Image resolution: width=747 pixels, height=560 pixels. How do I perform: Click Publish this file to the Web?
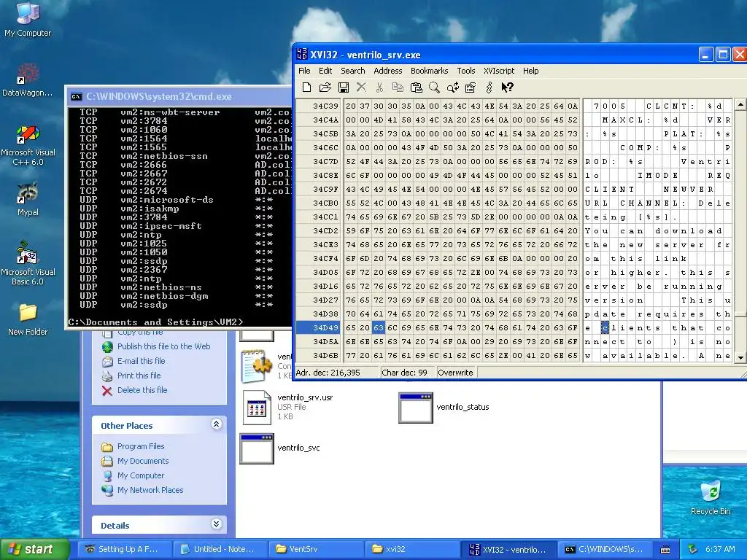(163, 346)
